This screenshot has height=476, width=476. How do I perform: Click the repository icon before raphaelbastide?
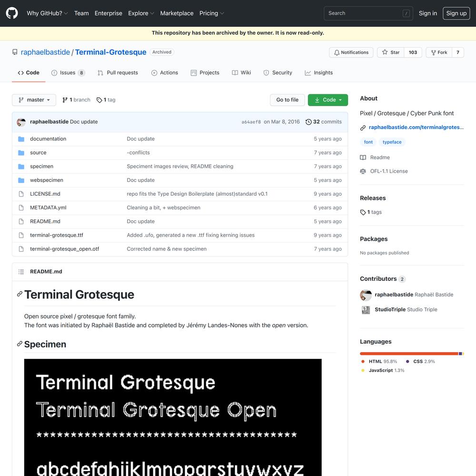(x=15, y=52)
